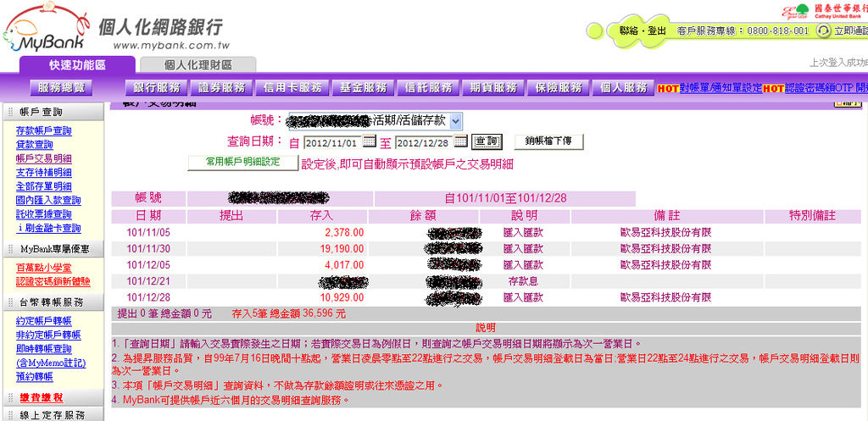Open 繳費繳稅 link
The height and width of the screenshot is (421, 868).
[x=42, y=398]
